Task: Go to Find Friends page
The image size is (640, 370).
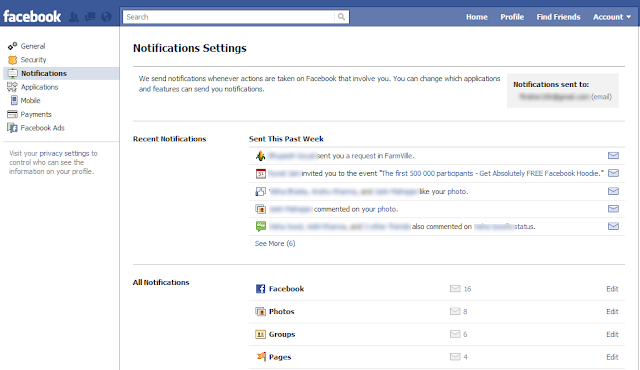Action: 558,17
